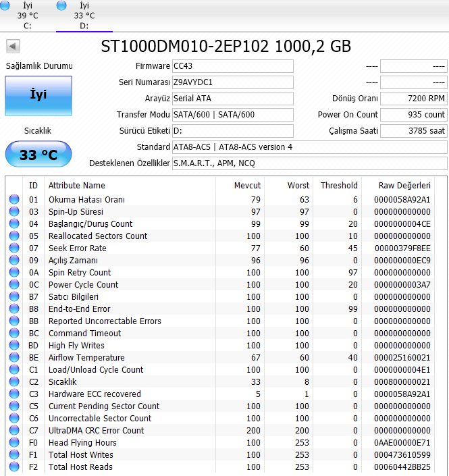Select the Current Pending Sector Count name
The width and height of the screenshot is (449, 476).
coord(104,406)
